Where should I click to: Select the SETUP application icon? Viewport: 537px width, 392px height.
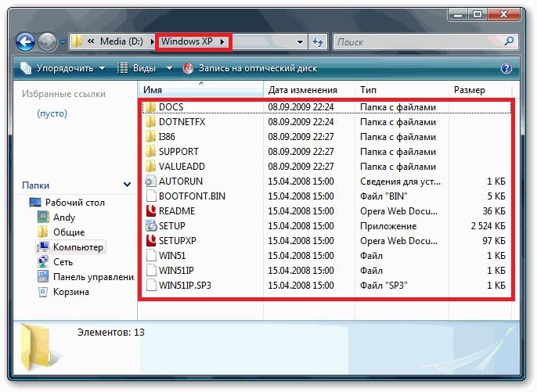point(150,226)
